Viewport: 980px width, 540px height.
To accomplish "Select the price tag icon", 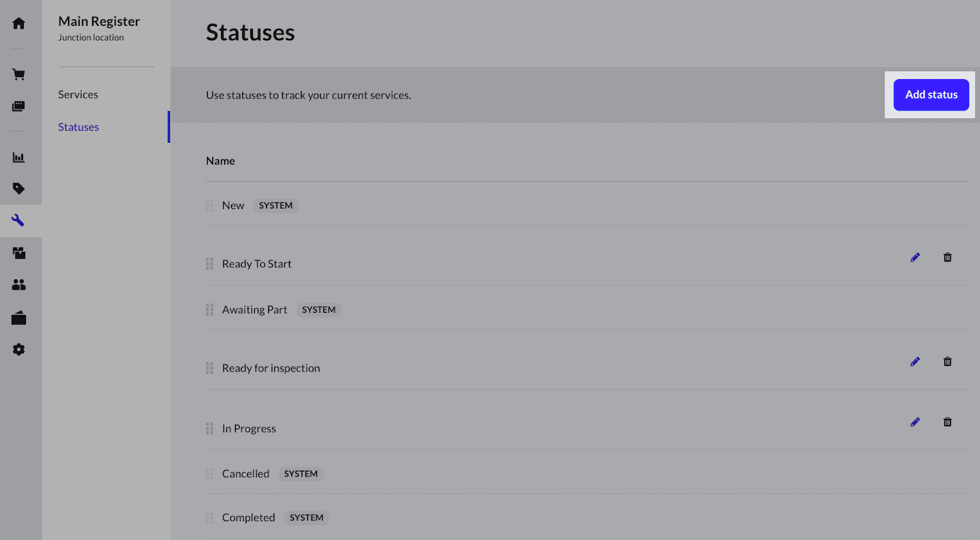I will point(19,188).
